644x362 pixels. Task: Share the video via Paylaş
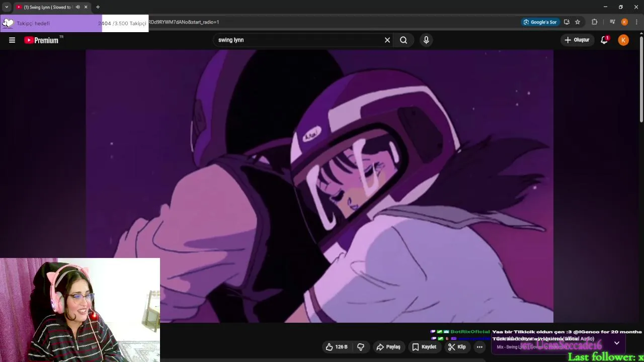388,347
